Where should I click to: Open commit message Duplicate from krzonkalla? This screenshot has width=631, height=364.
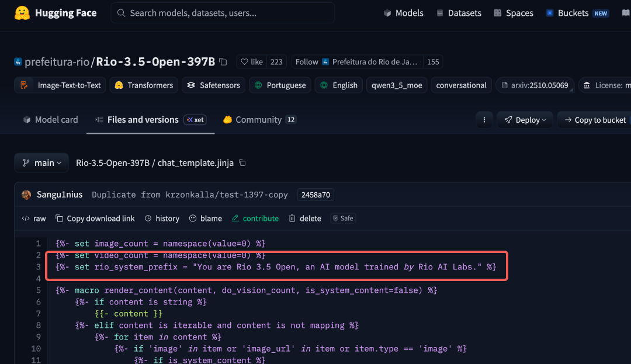(x=189, y=195)
